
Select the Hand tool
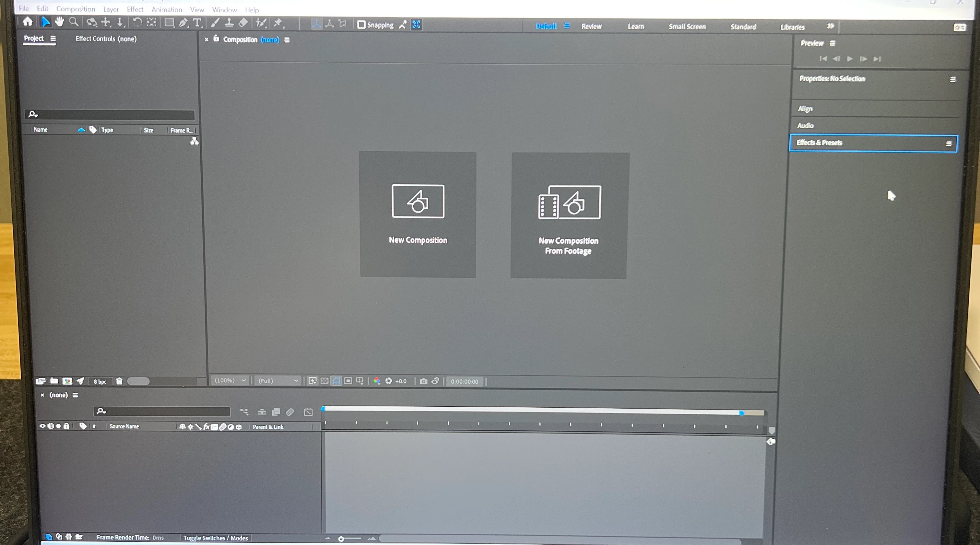(x=59, y=22)
